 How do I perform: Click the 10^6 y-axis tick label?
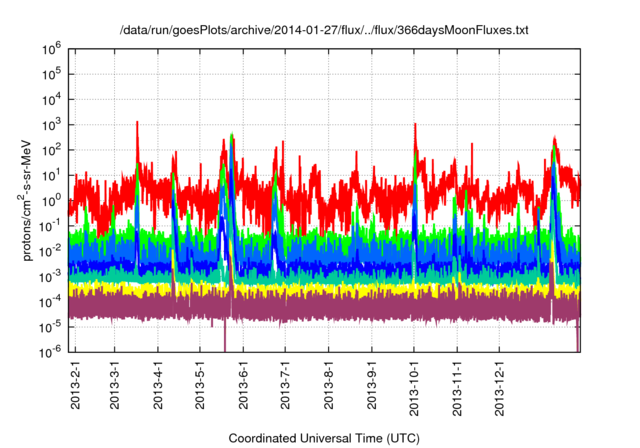pyautogui.click(x=51, y=49)
